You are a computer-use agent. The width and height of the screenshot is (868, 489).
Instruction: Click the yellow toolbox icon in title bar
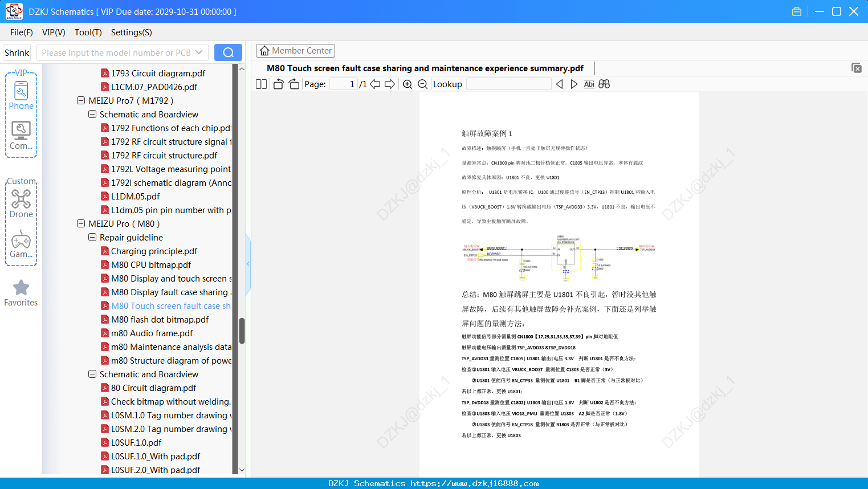point(797,11)
